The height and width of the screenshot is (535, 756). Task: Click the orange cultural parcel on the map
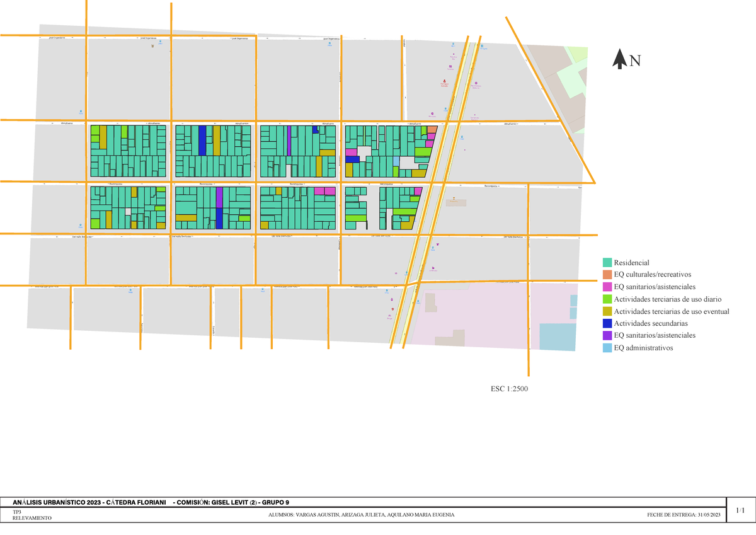coord(433,129)
